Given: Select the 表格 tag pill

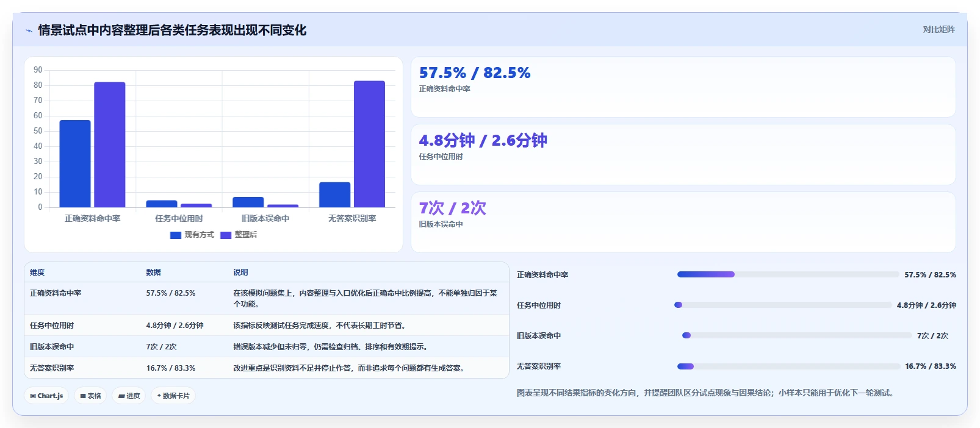Looking at the screenshot, I should 90,396.
